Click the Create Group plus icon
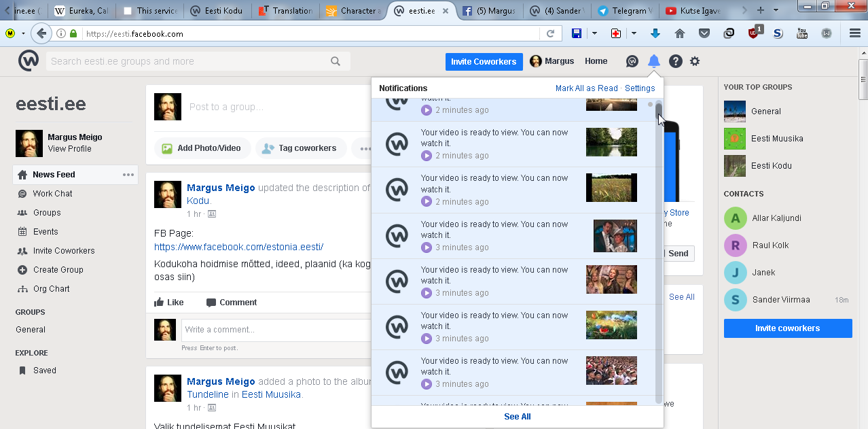Screen dimensions: 868x429 tap(22, 270)
